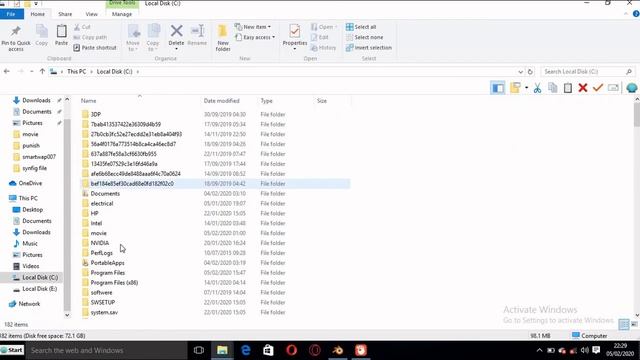This screenshot has width=640, height=360.
Task: Select Local Disk (E:) in navigation pane
Action: [40, 289]
